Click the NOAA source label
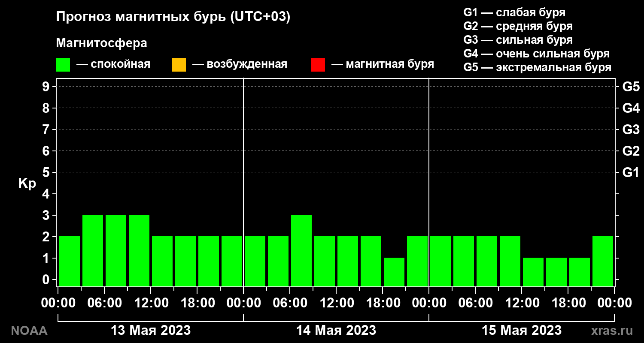 click(x=29, y=331)
